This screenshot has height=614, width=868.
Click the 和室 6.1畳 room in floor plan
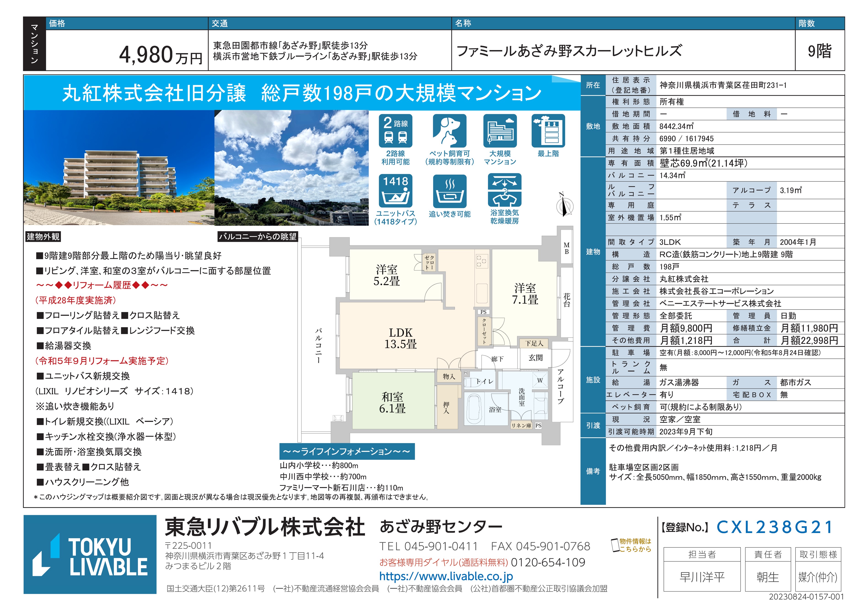[392, 402]
